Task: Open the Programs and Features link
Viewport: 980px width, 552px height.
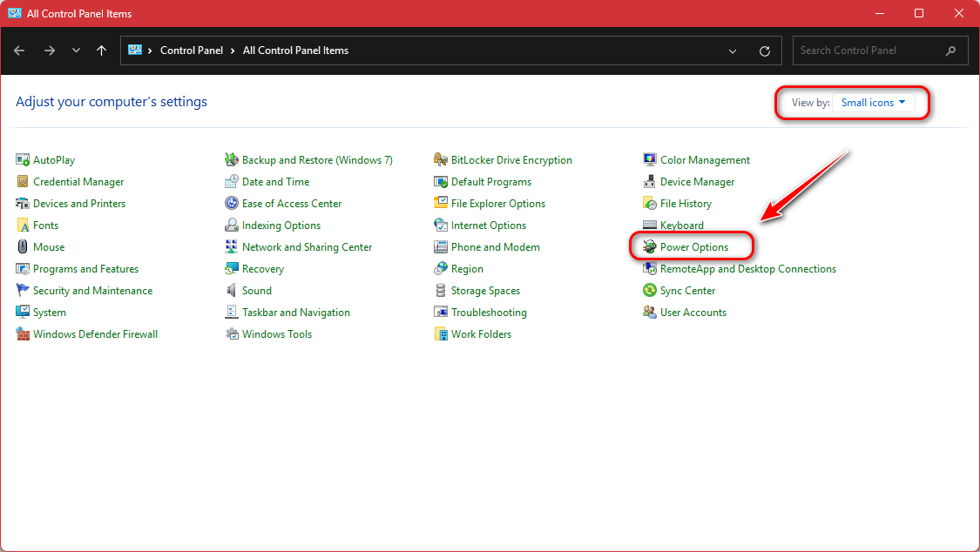Action: coord(85,269)
